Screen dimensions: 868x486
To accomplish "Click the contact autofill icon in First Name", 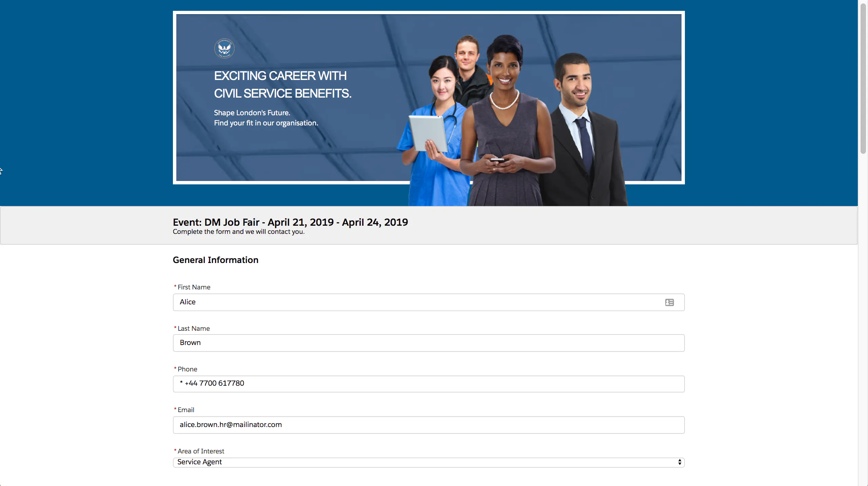I will pos(669,302).
